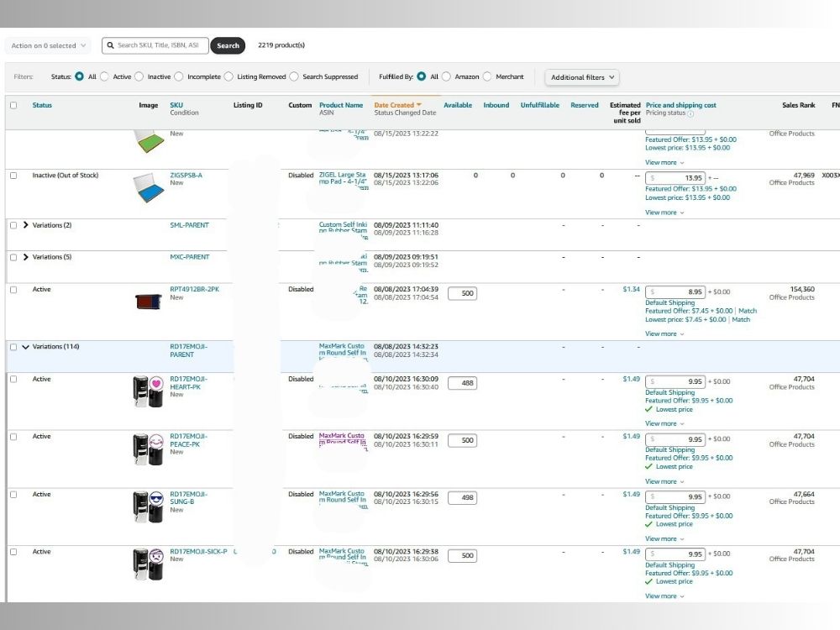Select the RD17EMOJI-PEACE-PK checkbox
Viewport: 840px width, 630px height.
tap(13, 437)
